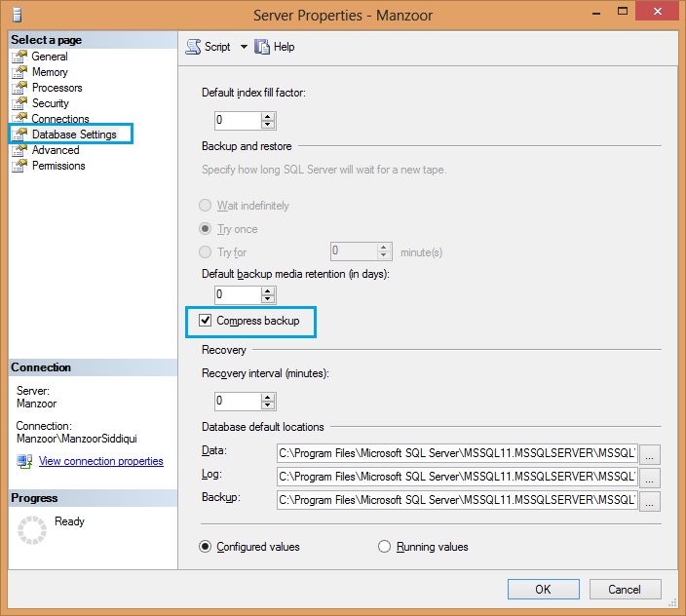The width and height of the screenshot is (686, 616).
Task: Select the Advanced page
Action: pyautogui.click(x=56, y=150)
